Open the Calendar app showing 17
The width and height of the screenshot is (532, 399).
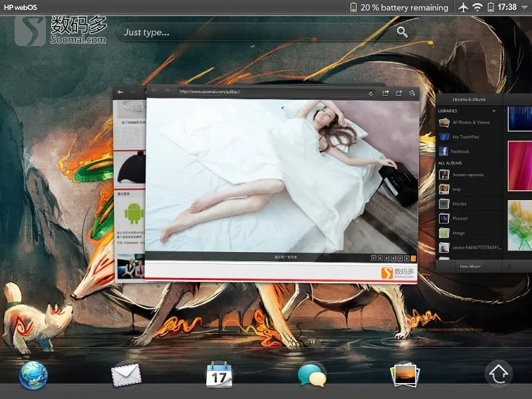click(219, 374)
